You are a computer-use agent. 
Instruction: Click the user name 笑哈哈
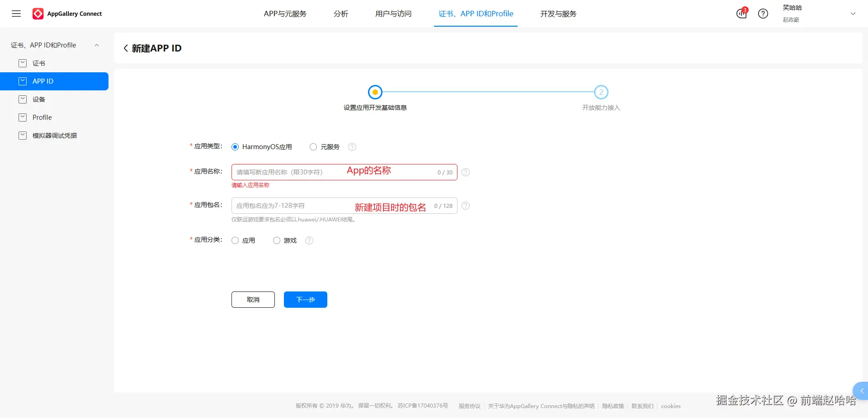point(792,8)
